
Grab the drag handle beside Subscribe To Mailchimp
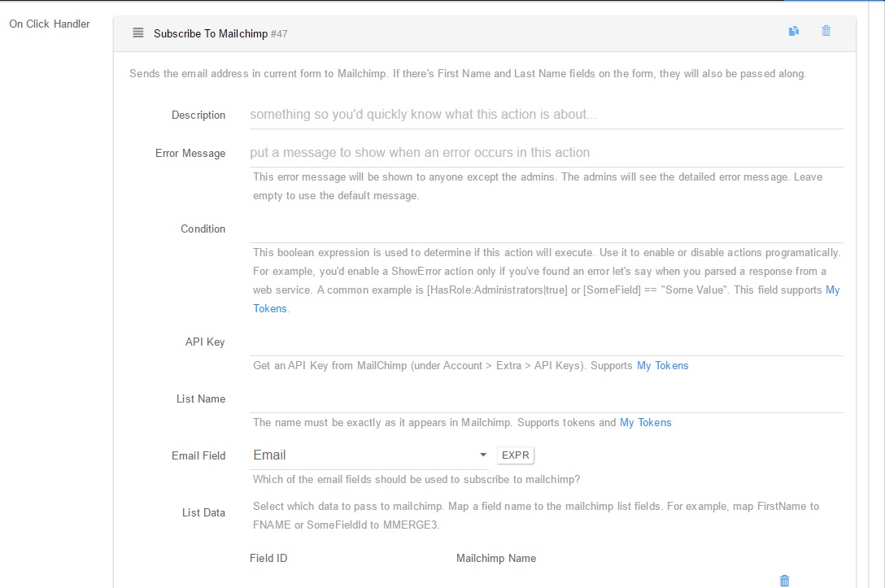tap(137, 33)
